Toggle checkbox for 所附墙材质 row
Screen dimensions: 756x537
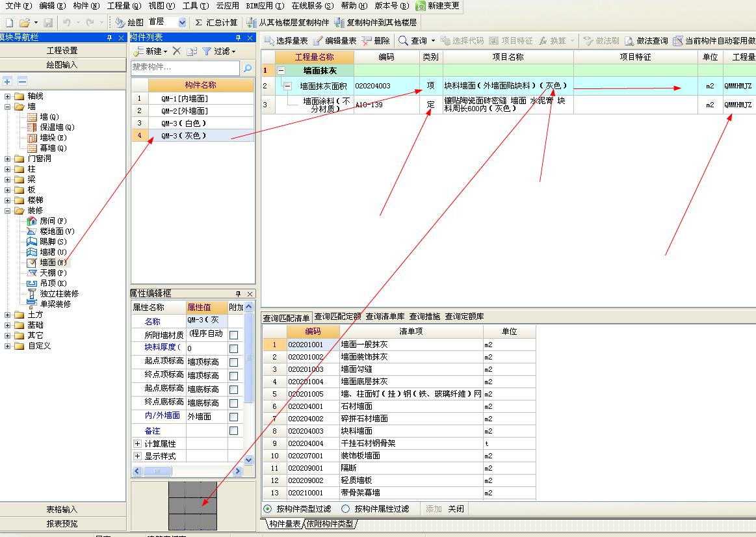tap(234, 335)
